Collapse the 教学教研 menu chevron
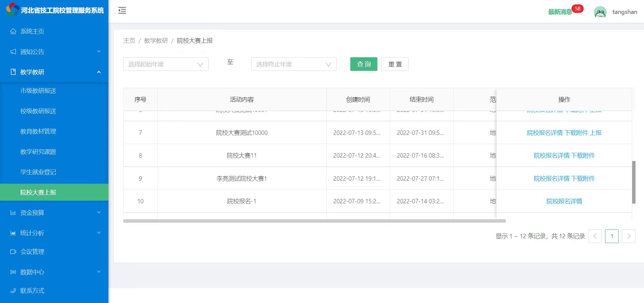The width and height of the screenshot is (644, 303). click(99, 72)
